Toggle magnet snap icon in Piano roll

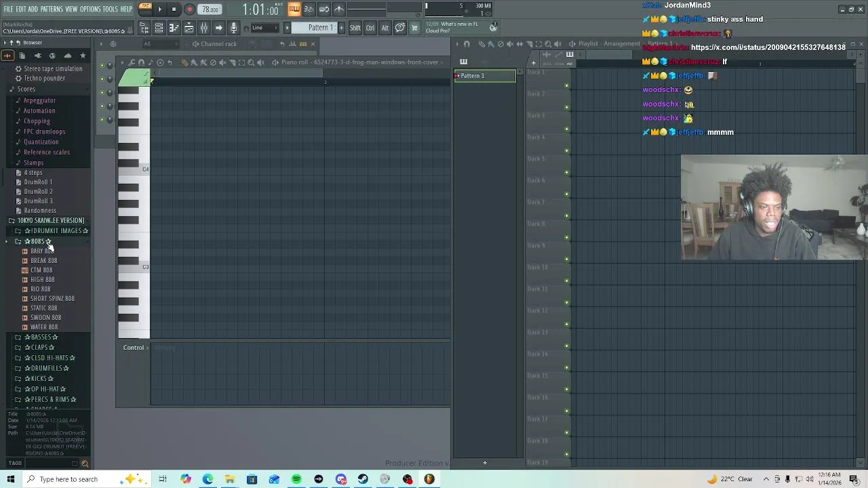[141, 62]
